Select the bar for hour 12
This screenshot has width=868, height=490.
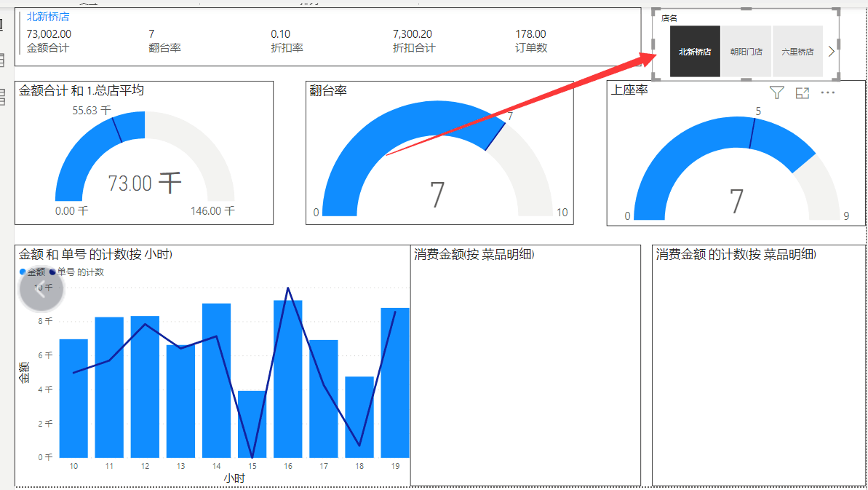tap(145, 387)
